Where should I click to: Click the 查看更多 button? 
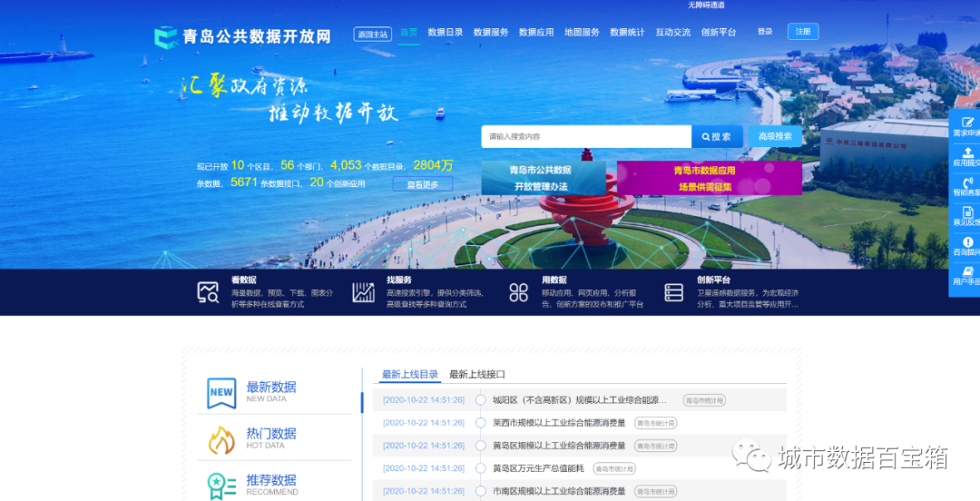(x=423, y=184)
